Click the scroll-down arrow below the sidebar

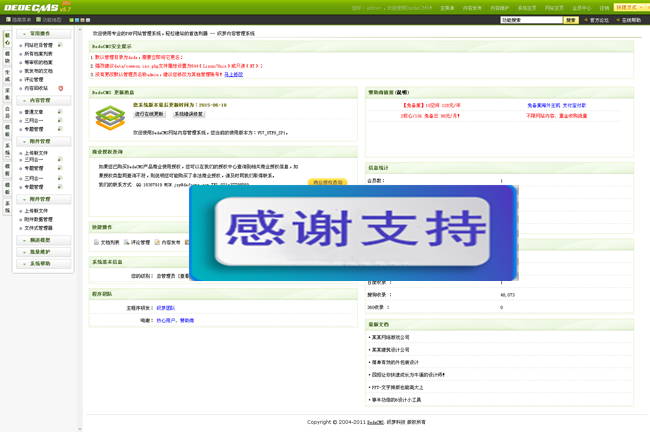pyautogui.click(x=80, y=429)
